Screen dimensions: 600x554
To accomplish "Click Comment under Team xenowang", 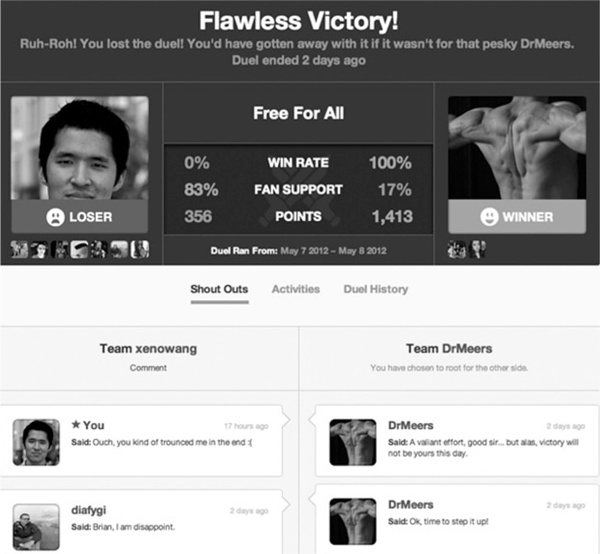I will 148,368.
